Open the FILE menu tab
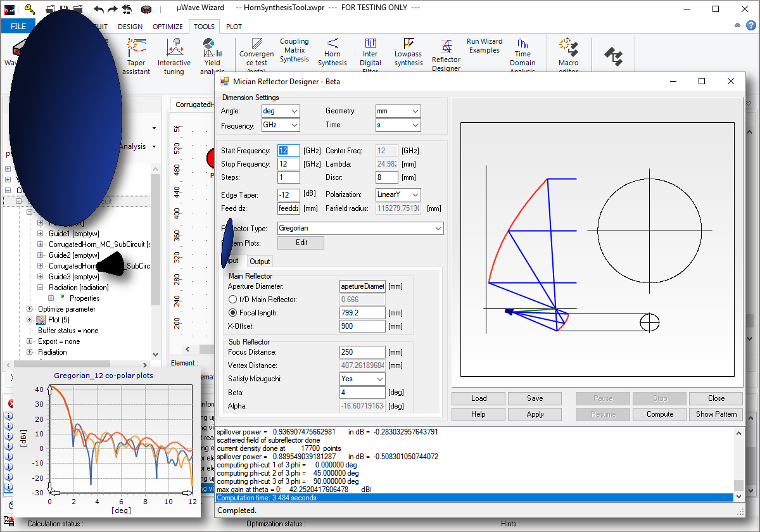The image size is (760, 532). (18, 27)
